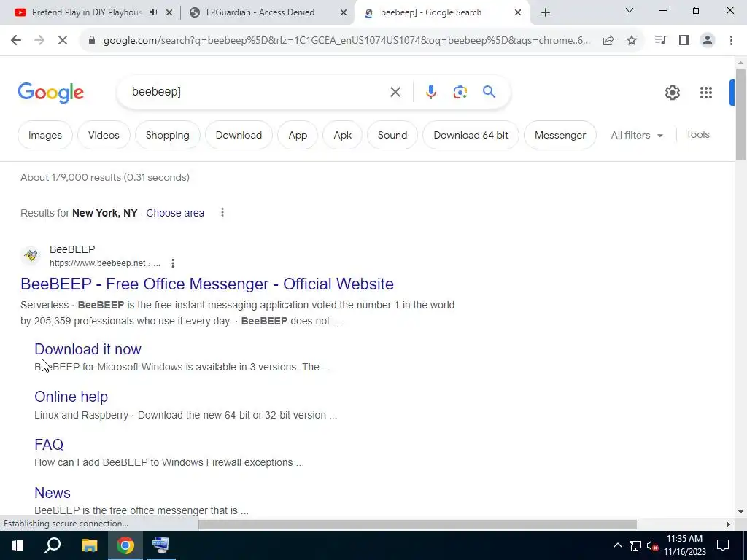Click the horizontal scrollbar right arrow
This screenshot has height=560, width=747.
pos(729,524)
